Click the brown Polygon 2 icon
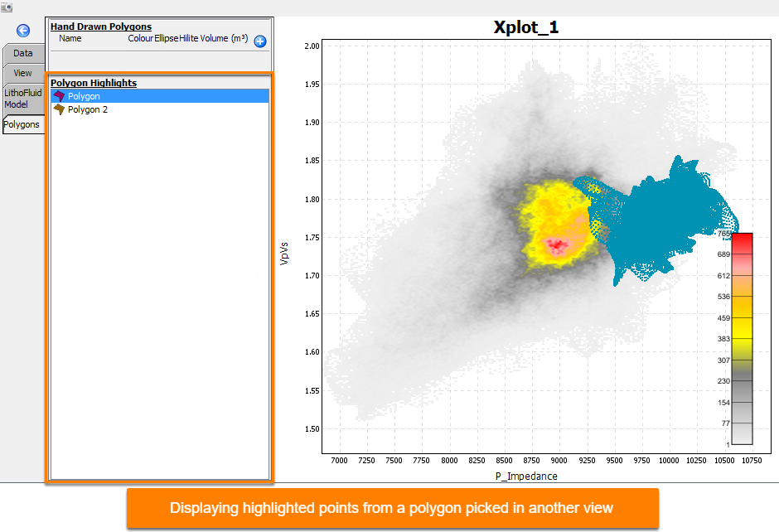Screen dimensions: 779x532 [x=59, y=109]
